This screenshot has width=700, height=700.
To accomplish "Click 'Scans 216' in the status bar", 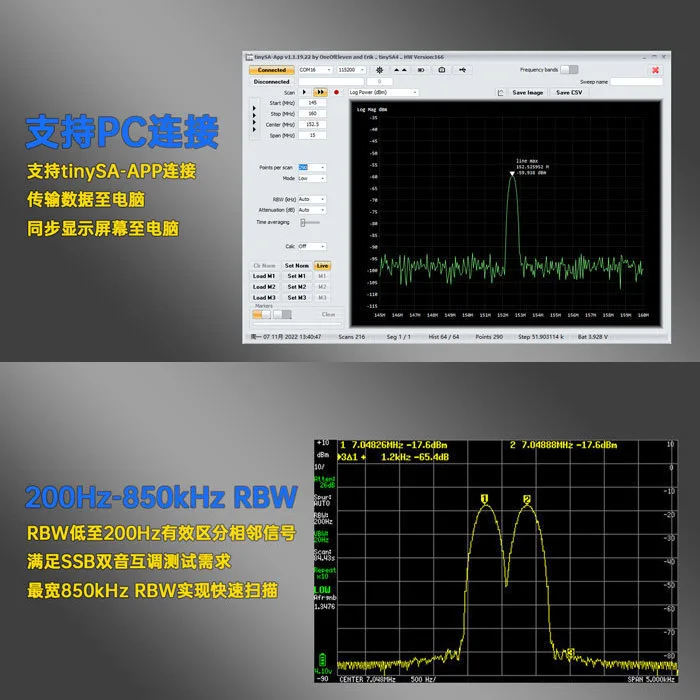I will click(351, 337).
